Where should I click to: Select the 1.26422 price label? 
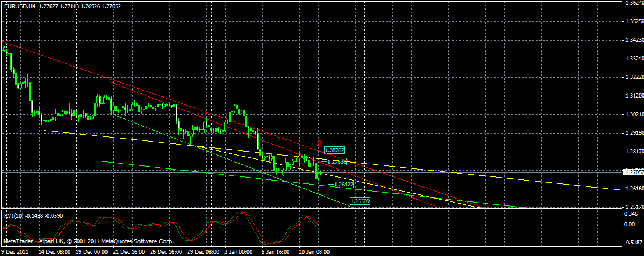[344, 185]
